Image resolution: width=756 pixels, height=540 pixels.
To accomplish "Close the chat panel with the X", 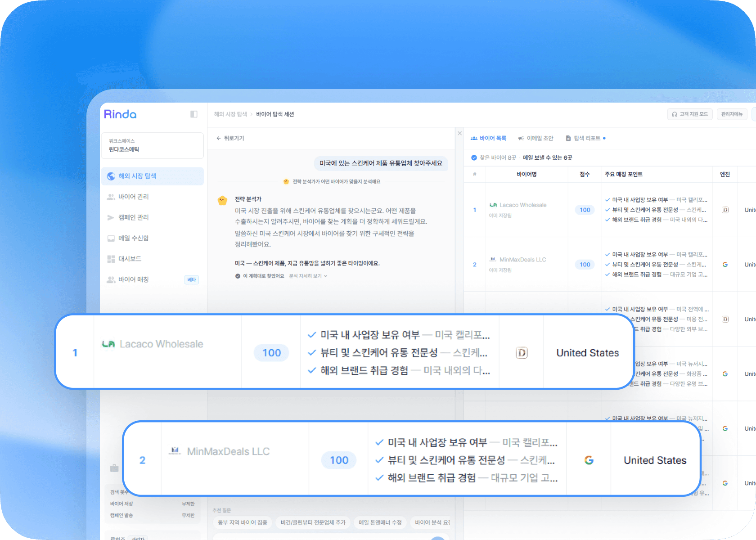I will pyautogui.click(x=459, y=133).
